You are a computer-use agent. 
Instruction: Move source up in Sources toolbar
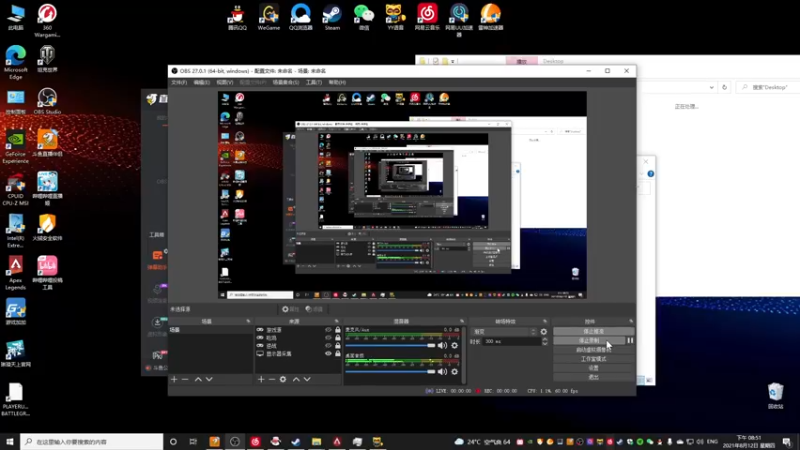[296, 379]
